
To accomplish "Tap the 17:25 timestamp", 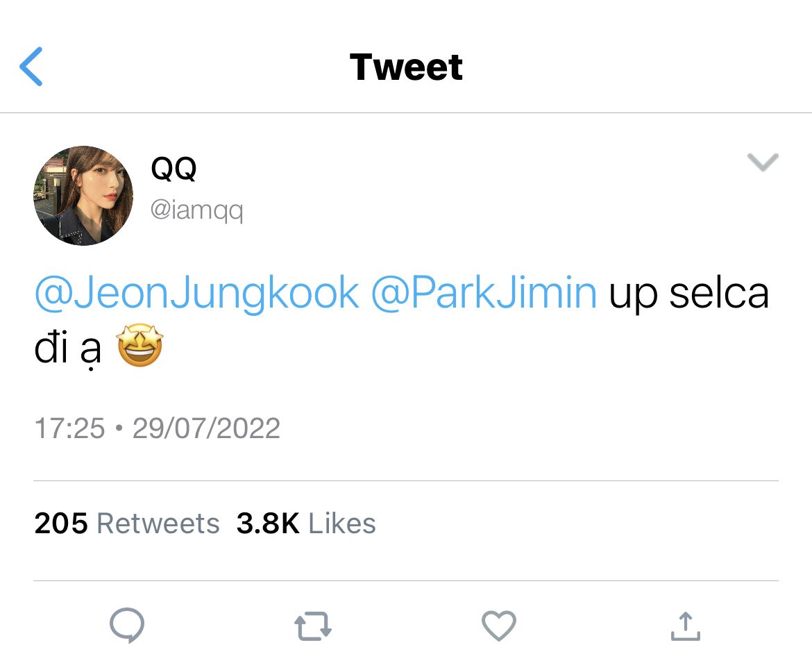I will [x=69, y=428].
